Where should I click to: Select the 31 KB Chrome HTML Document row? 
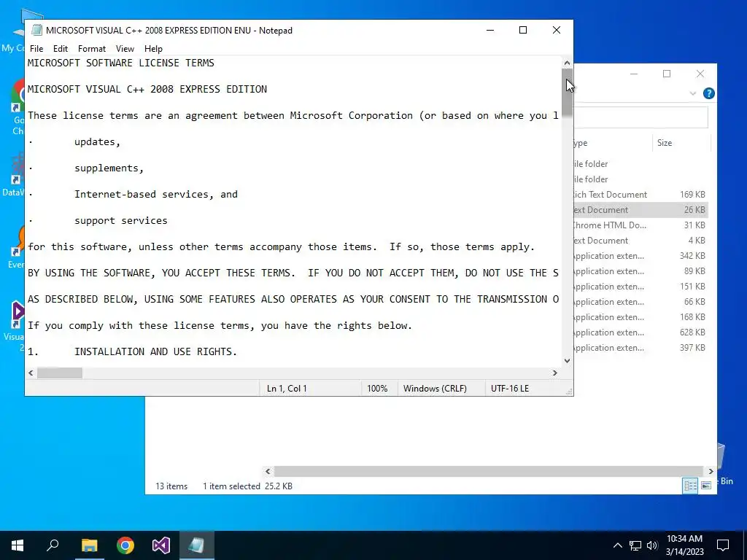pyautogui.click(x=640, y=225)
